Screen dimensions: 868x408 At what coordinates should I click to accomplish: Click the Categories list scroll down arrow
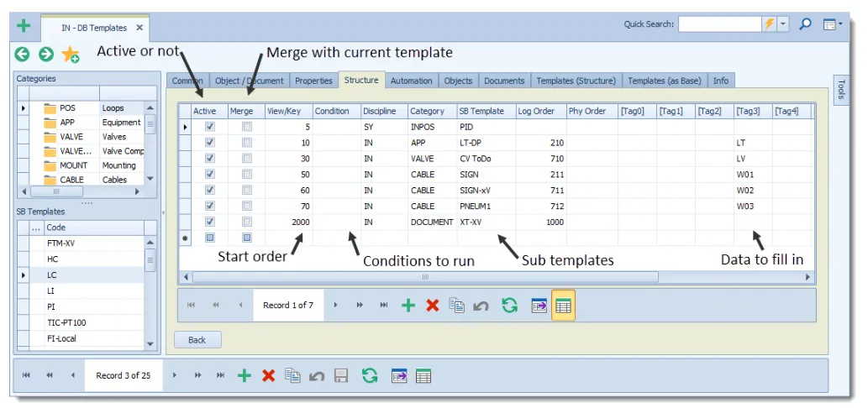[x=150, y=179]
